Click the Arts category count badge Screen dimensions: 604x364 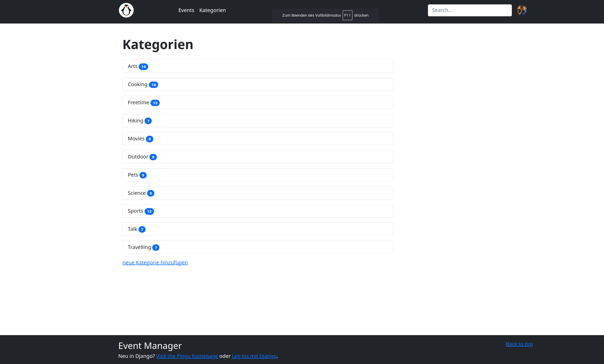tap(143, 66)
